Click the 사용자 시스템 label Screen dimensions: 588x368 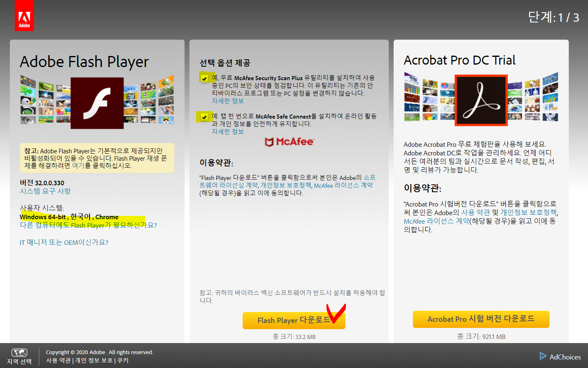(42, 208)
